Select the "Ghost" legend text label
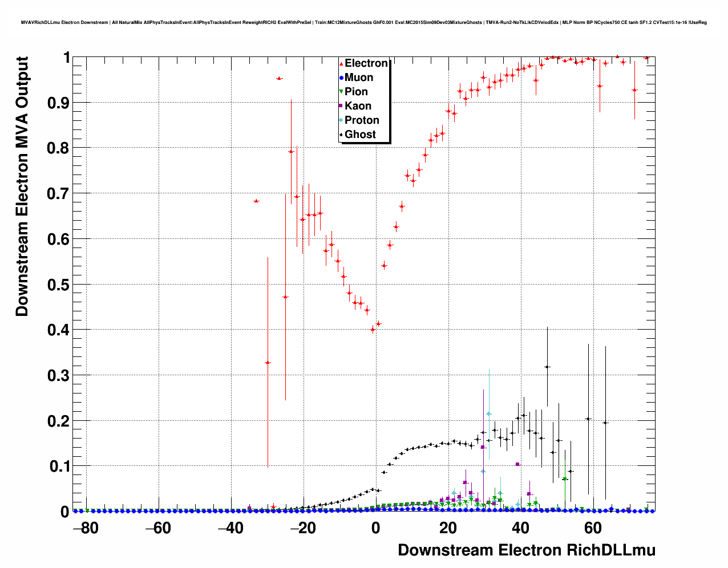Image resolution: width=728 pixels, height=568 pixels. pyautogui.click(x=360, y=135)
